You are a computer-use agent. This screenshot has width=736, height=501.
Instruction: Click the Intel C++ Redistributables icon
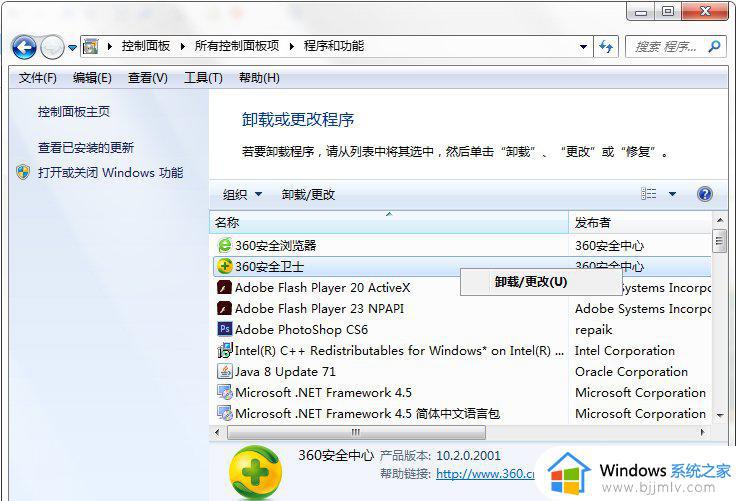(224, 350)
